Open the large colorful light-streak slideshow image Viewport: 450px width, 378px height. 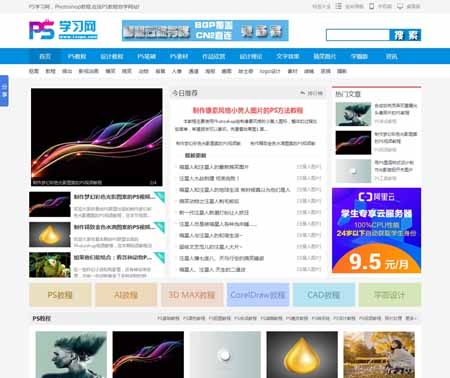coord(97,137)
